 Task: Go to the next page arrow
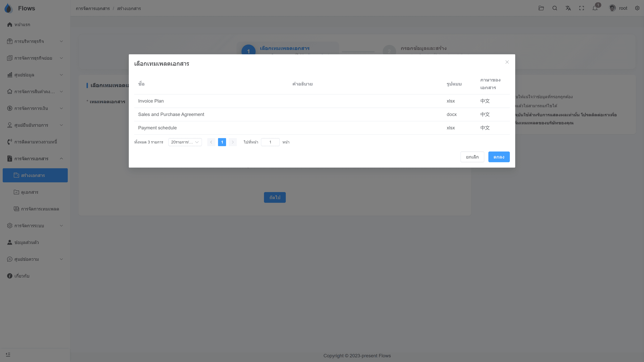(x=232, y=142)
